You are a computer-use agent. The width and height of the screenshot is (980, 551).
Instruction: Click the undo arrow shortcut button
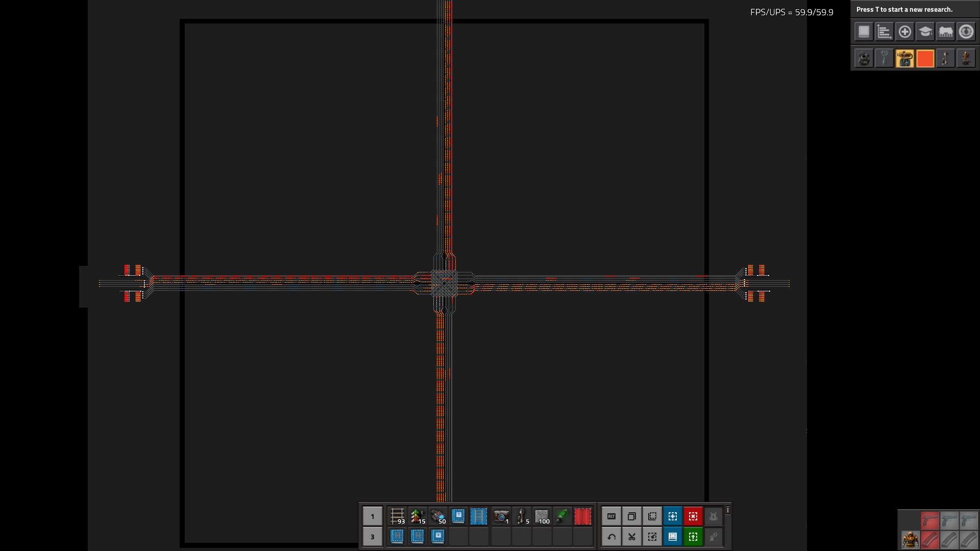[611, 537]
